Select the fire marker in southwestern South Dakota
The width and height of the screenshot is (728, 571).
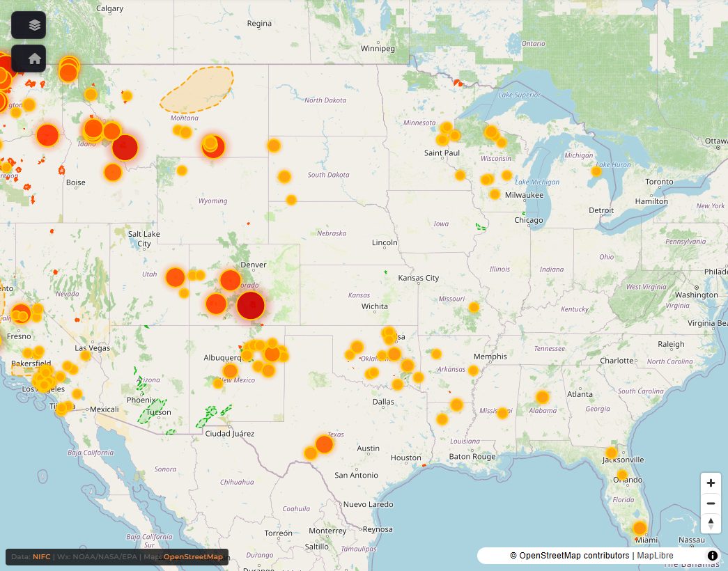[291, 200]
